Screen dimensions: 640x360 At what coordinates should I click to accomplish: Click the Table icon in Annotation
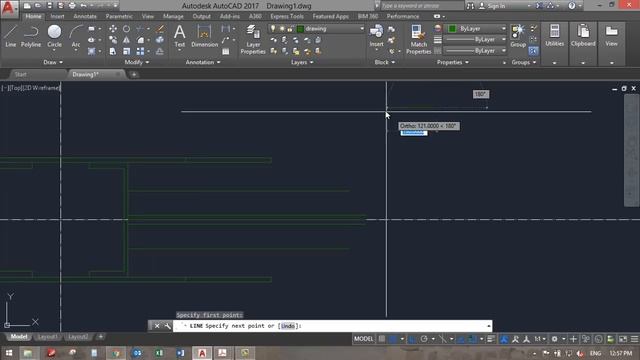(x=226, y=51)
